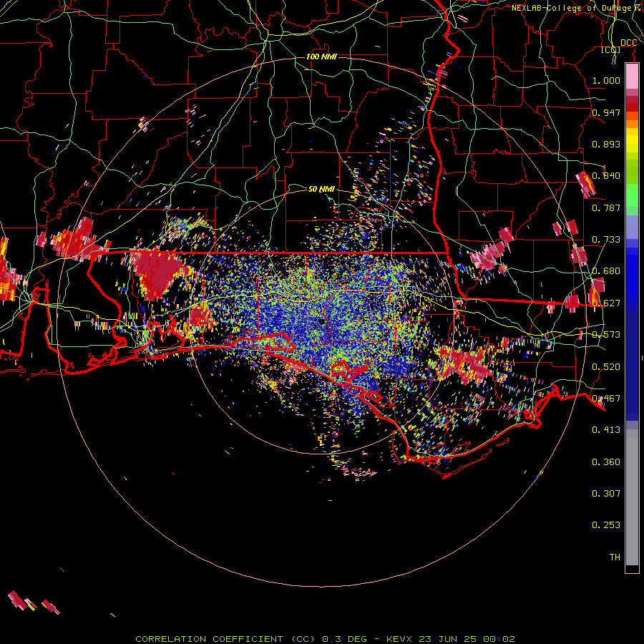Click the 0.360 legend value
This screenshot has width=644, height=644.
(x=606, y=462)
